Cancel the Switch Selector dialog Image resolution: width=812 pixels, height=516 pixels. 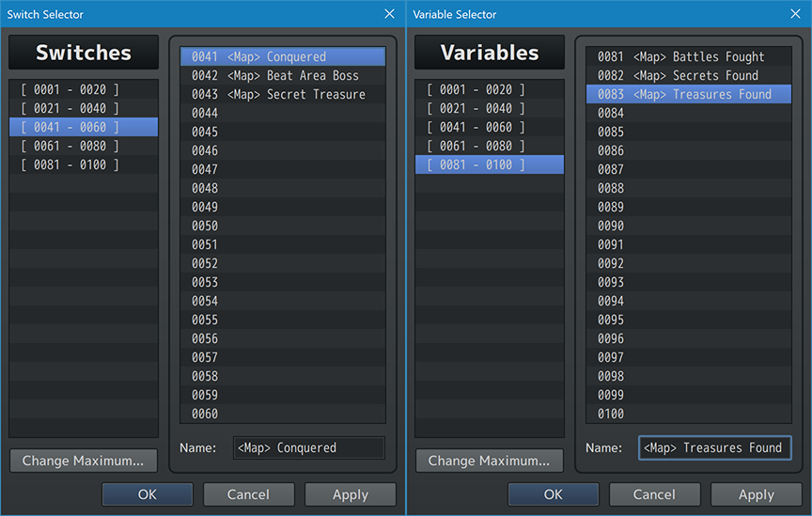248,494
